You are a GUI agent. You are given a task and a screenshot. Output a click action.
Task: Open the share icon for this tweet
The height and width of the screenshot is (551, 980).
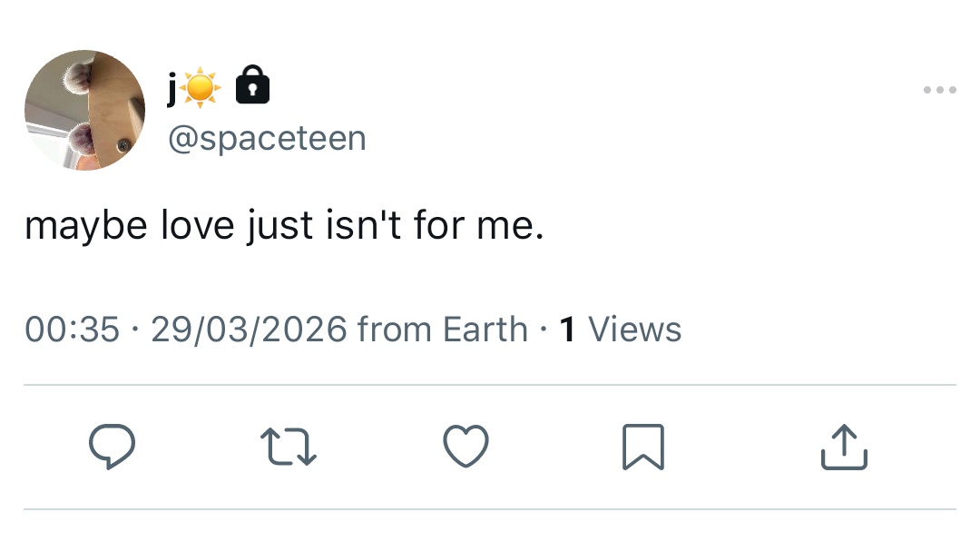pos(844,448)
